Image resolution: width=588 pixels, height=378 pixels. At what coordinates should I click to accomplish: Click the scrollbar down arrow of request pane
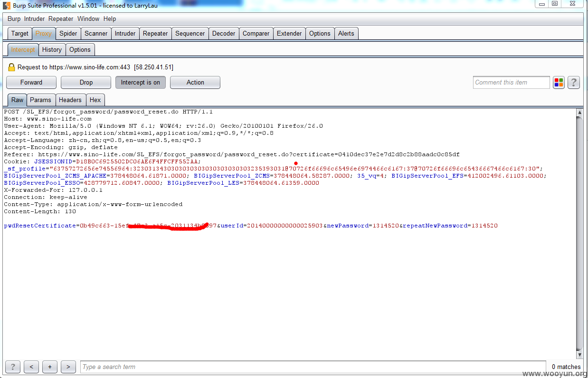tap(579, 355)
